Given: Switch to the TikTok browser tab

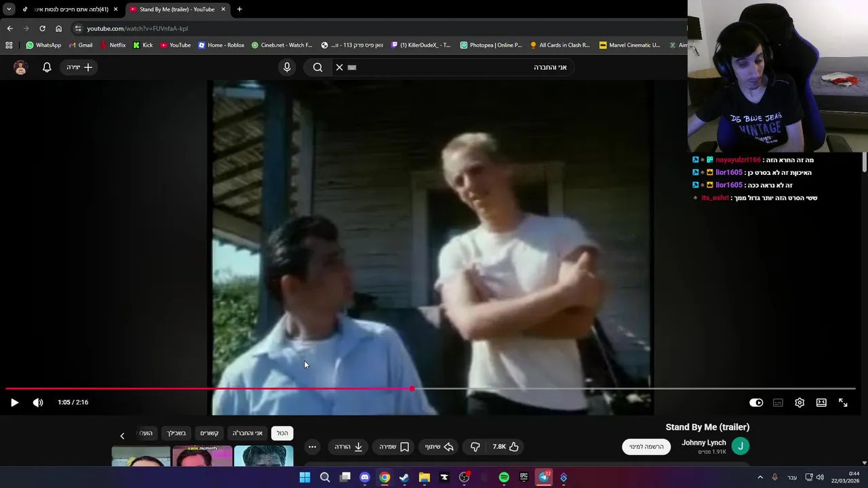Looking at the screenshot, I should [x=70, y=9].
